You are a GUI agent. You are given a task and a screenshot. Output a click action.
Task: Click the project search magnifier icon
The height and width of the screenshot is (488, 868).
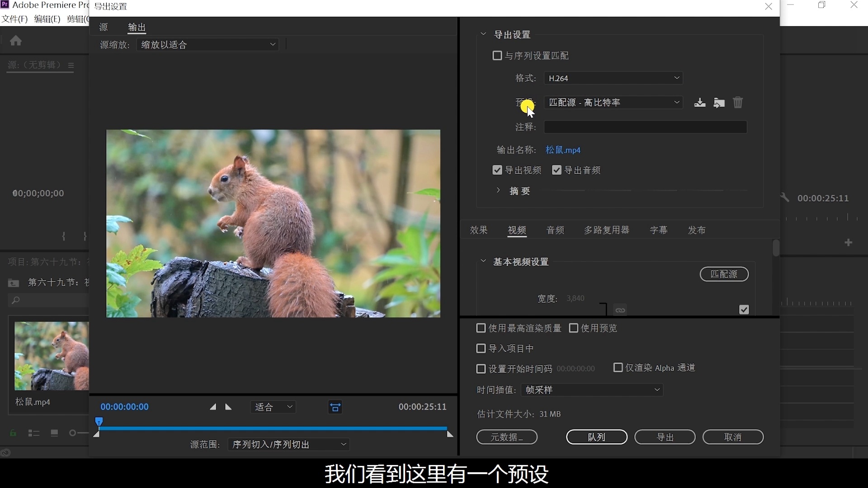(16, 300)
